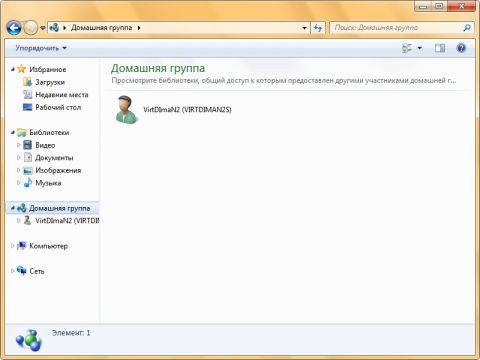Click the search magnifier icon

pos(467,28)
